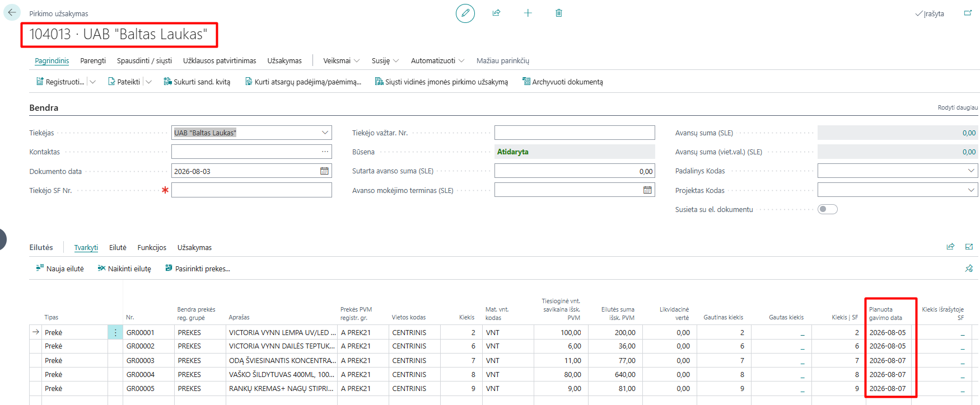Open the page in a new window

(x=968, y=13)
